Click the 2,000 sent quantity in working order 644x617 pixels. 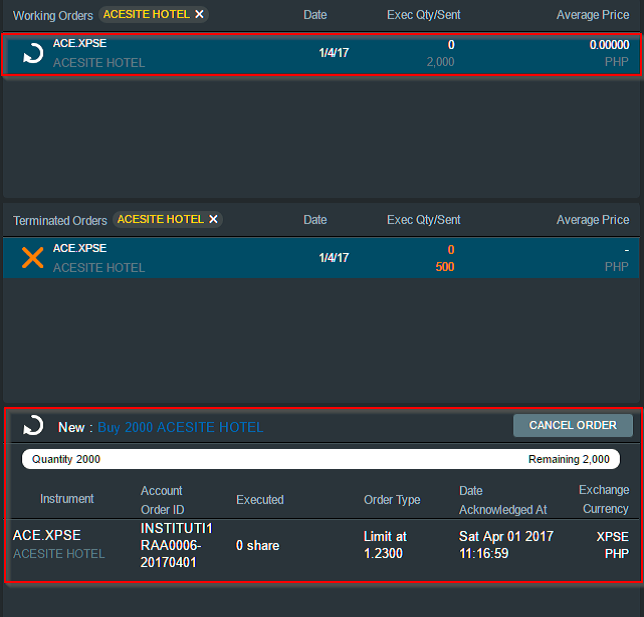coord(440,62)
